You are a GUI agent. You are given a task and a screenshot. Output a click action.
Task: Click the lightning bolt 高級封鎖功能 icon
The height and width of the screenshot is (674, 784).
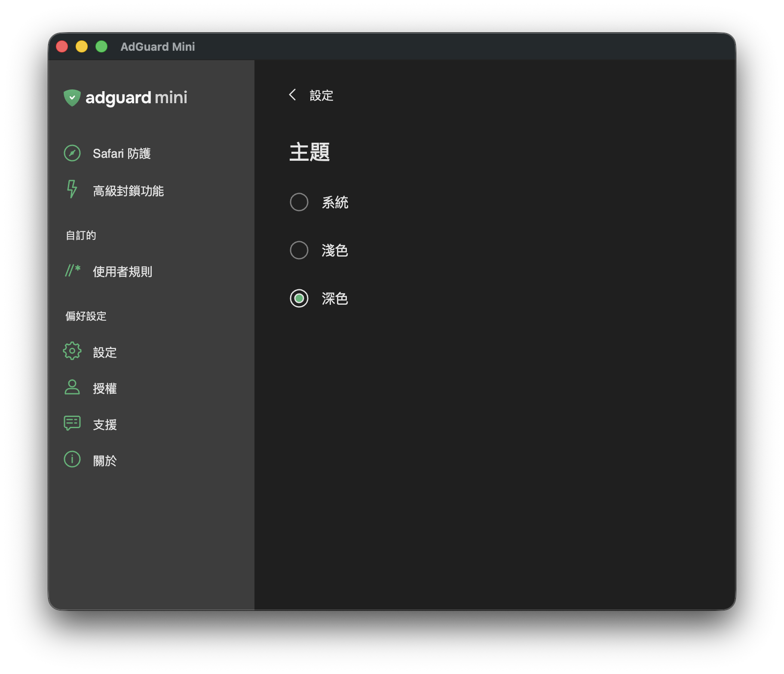pyautogui.click(x=72, y=189)
